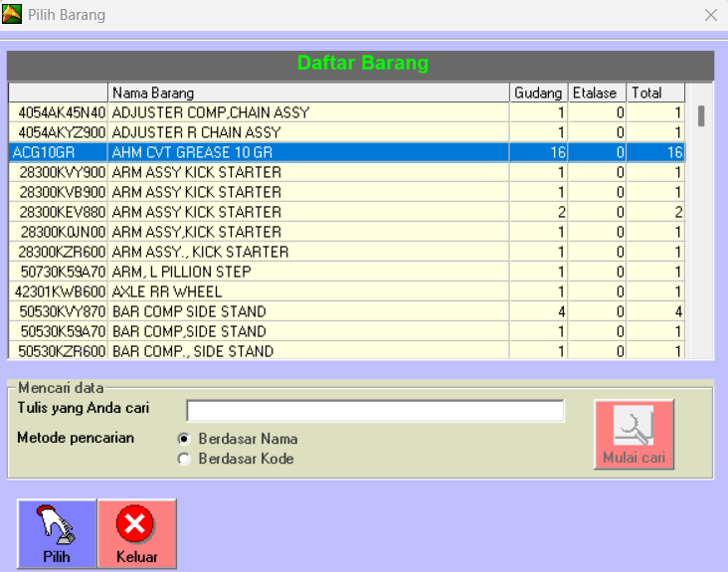Image resolution: width=728 pixels, height=572 pixels.
Task: Click the Gudang column header
Action: click(x=538, y=93)
